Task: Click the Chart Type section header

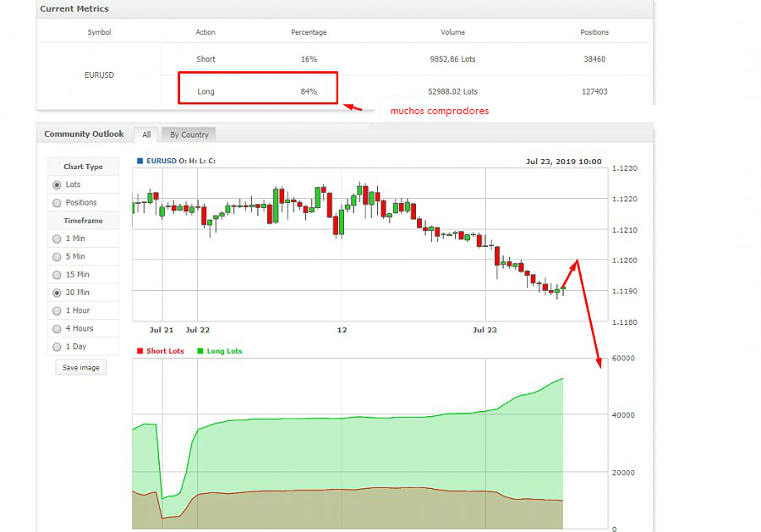Action: pyautogui.click(x=83, y=167)
